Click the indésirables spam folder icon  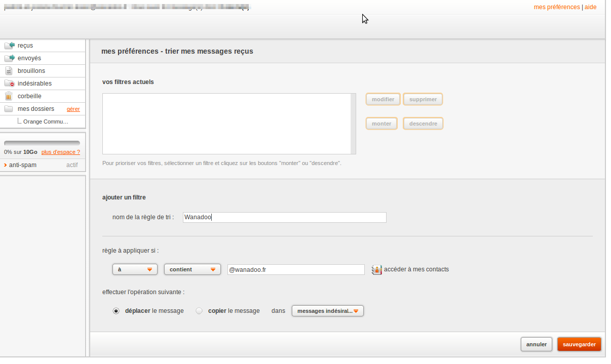point(9,83)
